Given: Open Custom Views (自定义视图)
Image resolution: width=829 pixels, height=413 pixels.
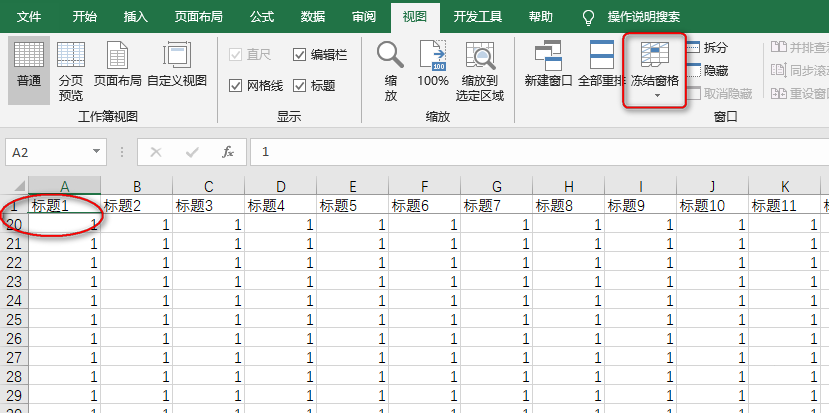Looking at the screenshot, I should click(177, 66).
